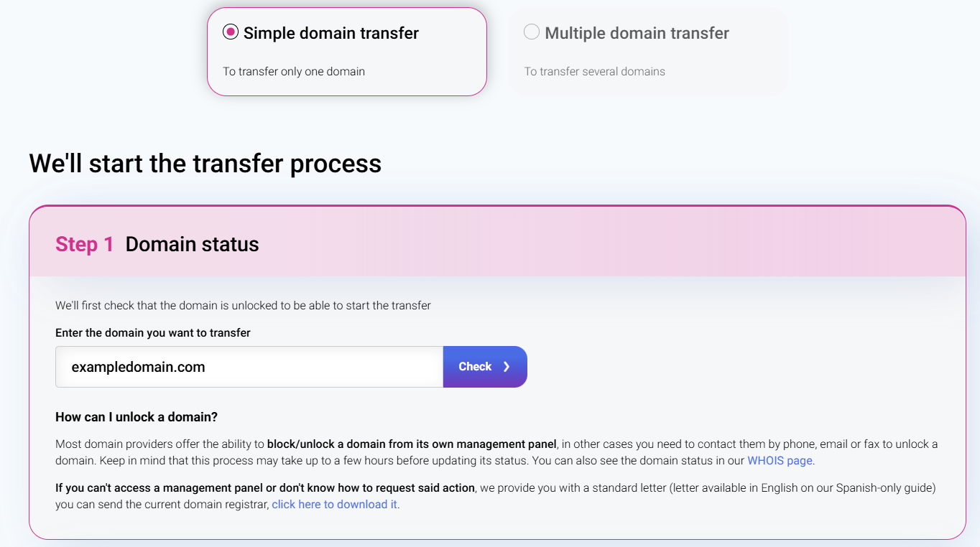Click the 'Enter the domain you want to transfer' label
Screen dimensions: 980x547
pos(153,333)
